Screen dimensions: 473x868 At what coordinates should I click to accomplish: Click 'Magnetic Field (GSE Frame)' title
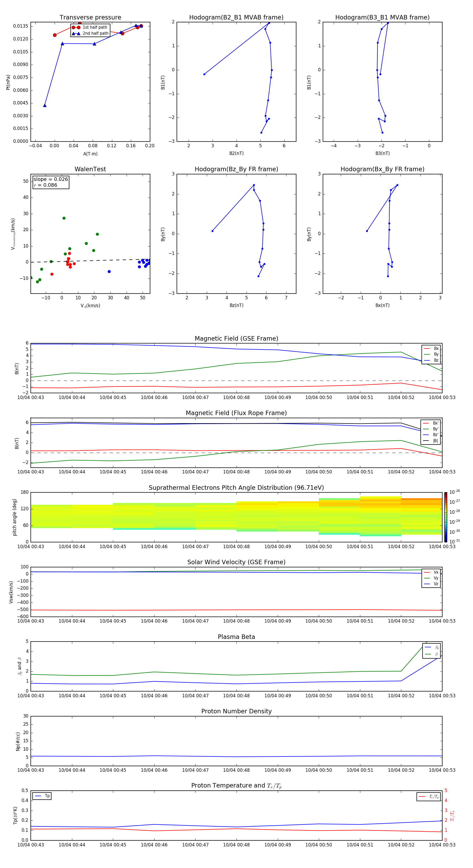pos(236,338)
